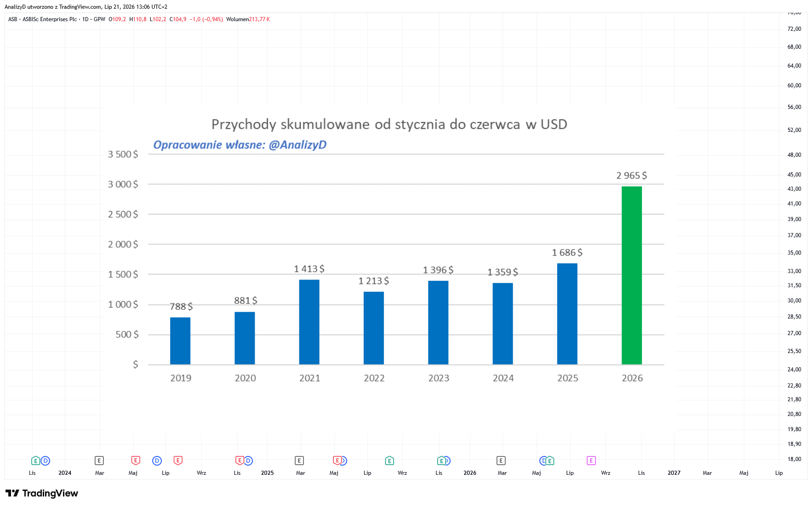Click the '1 213 $' bar value label
The height and width of the screenshot is (507, 812).
(x=374, y=281)
